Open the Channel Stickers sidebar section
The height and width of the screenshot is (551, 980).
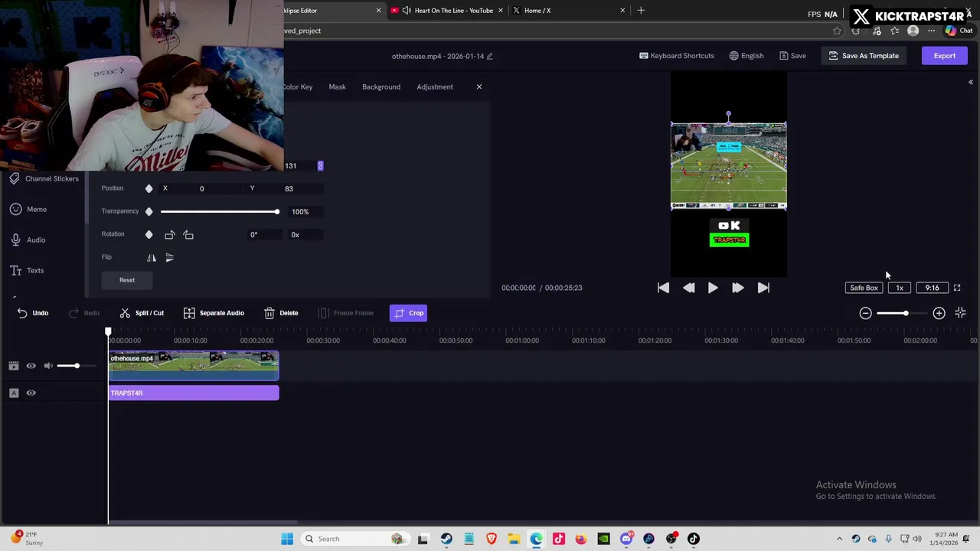pos(44,178)
